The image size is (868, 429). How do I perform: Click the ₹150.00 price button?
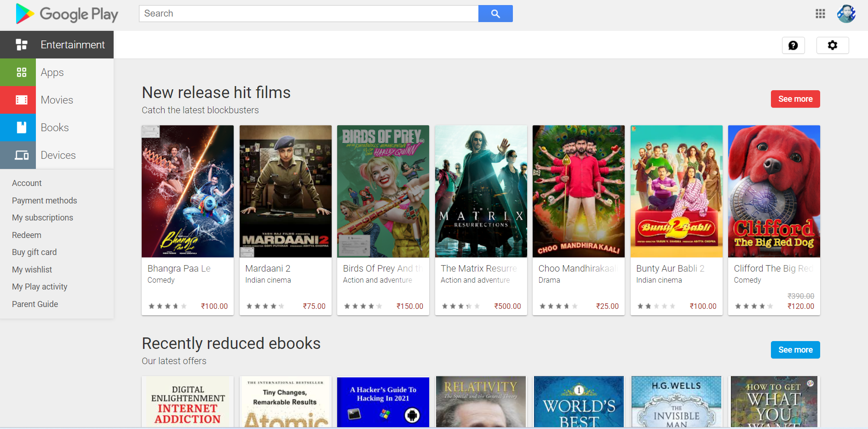410,306
